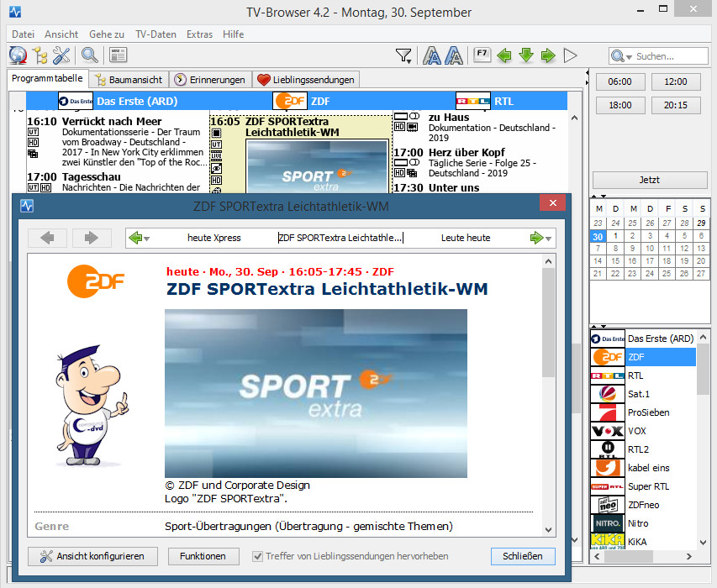Open the filter funnel dropdown

404,56
